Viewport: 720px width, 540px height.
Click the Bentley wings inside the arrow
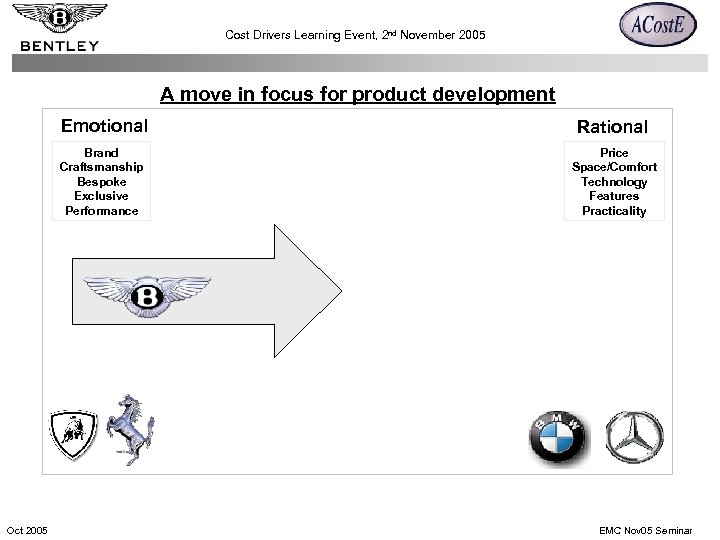(x=147, y=296)
